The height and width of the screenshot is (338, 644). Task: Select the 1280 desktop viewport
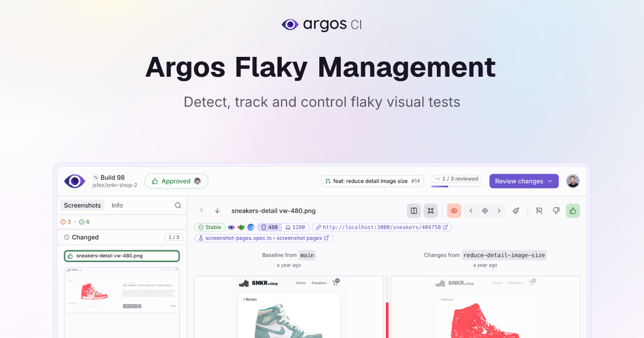click(x=295, y=227)
